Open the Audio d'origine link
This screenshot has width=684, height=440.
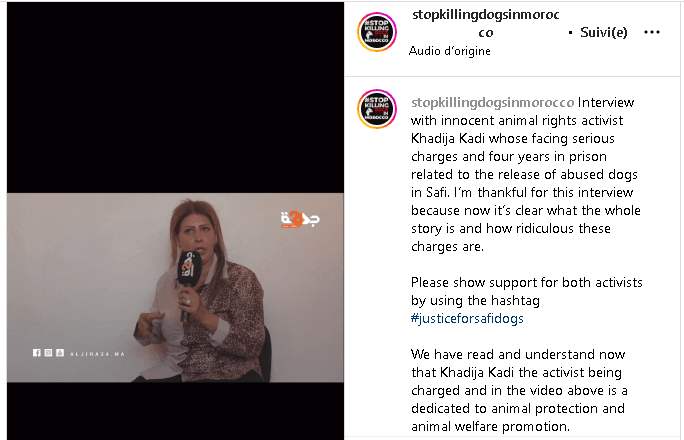tap(450, 51)
